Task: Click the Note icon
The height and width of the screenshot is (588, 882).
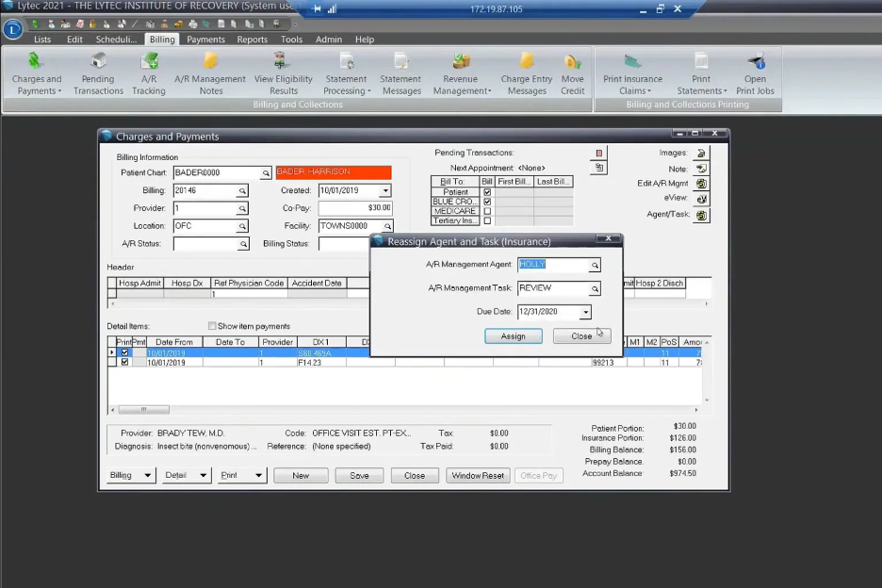Action: 700,168
